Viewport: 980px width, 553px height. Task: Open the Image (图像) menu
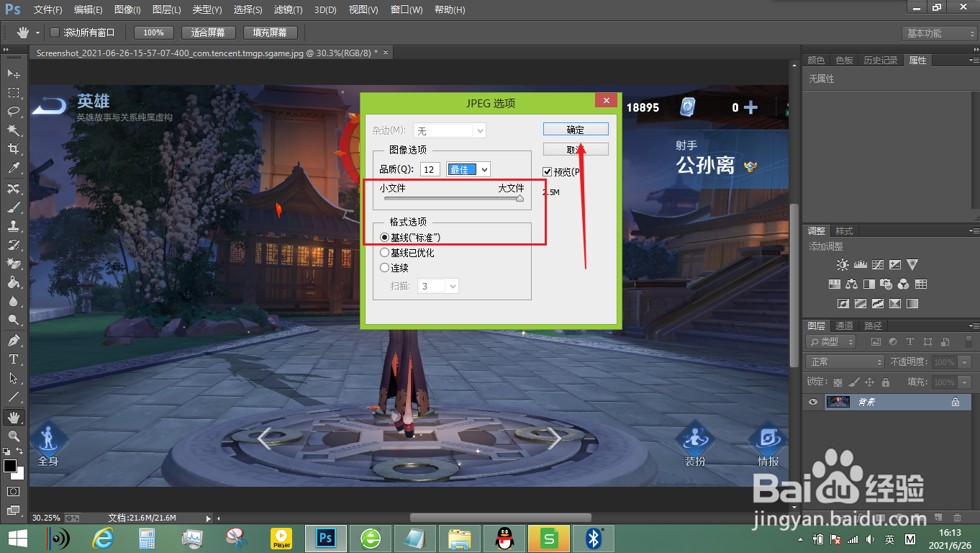tap(127, 10)
